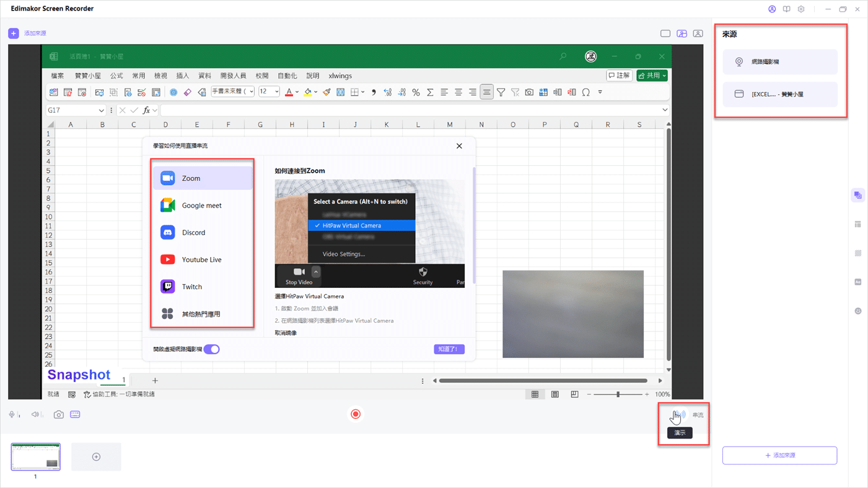
Task: Click the + 添加來源 button in sources panel
Action: tap(779, 455)
